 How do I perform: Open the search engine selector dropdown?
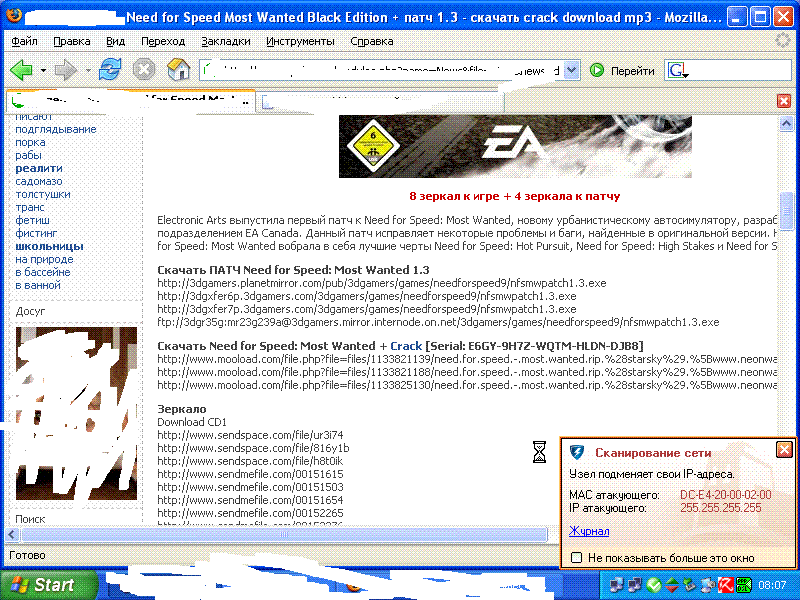coord(677,70)
